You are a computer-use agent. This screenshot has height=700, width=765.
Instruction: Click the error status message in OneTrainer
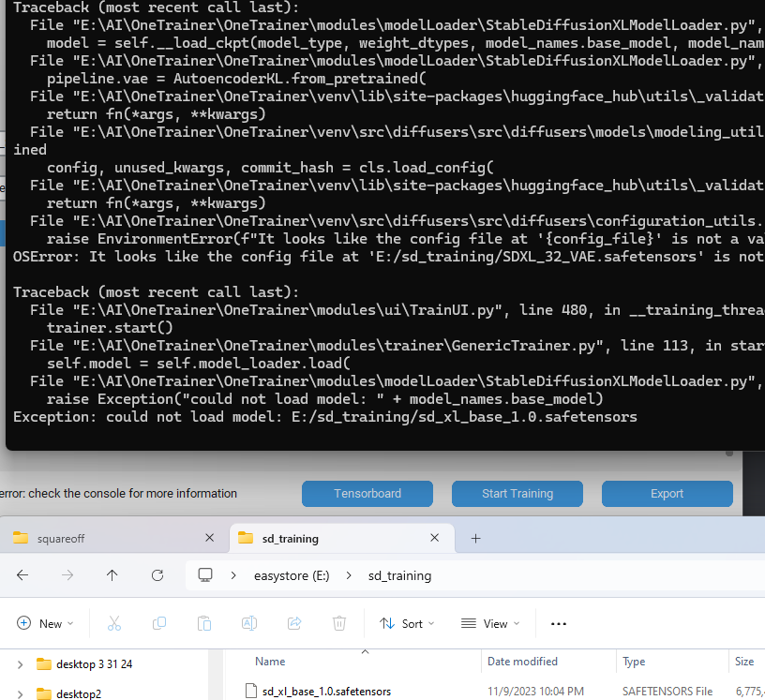point(118,494)
